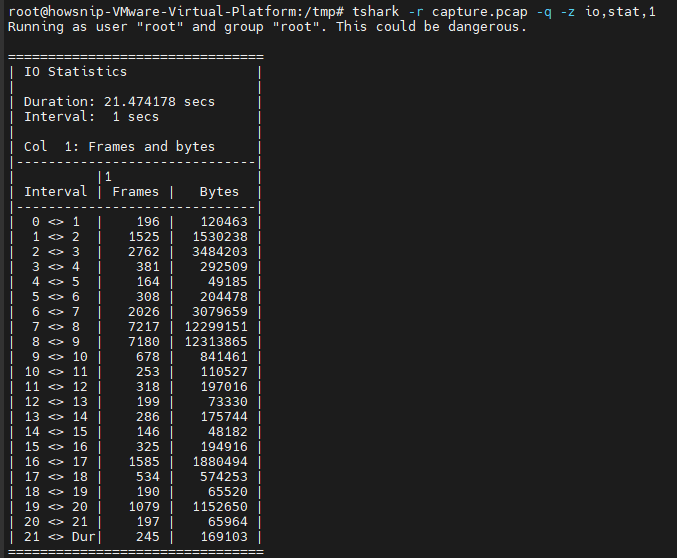The image size is (677, 558).
Task: Click frames value 7217
Action: 144,327
